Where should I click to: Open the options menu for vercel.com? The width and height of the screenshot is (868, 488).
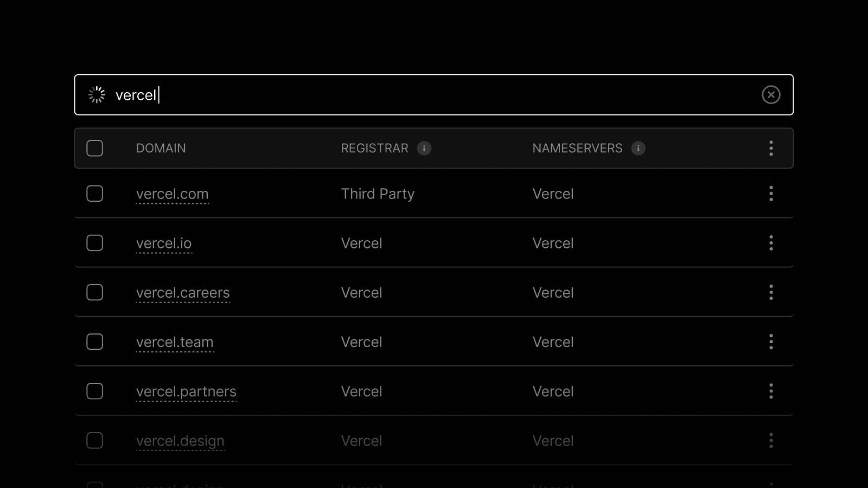771,194
